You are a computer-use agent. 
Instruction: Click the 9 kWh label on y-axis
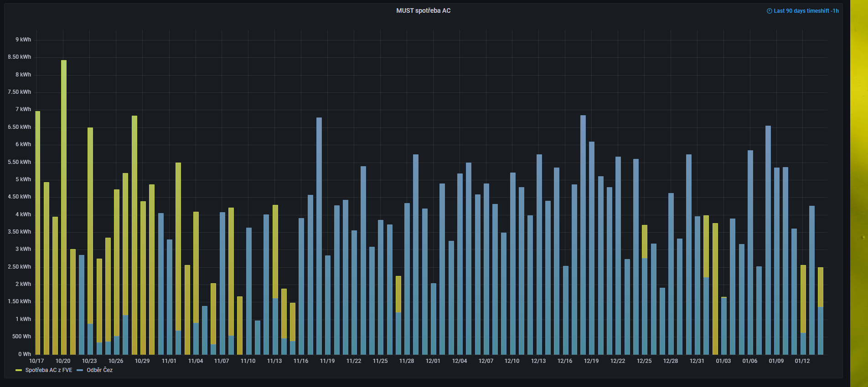[x=23, y=40]
